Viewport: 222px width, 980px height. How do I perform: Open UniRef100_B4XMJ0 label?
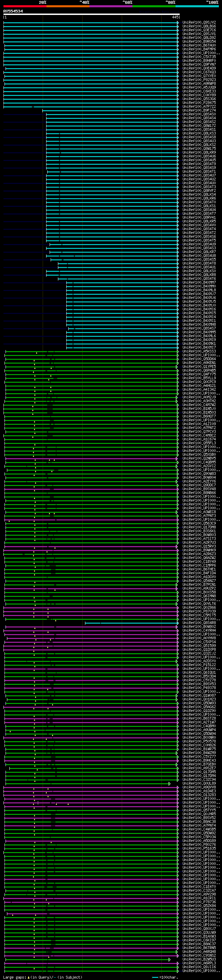[199, 305]
